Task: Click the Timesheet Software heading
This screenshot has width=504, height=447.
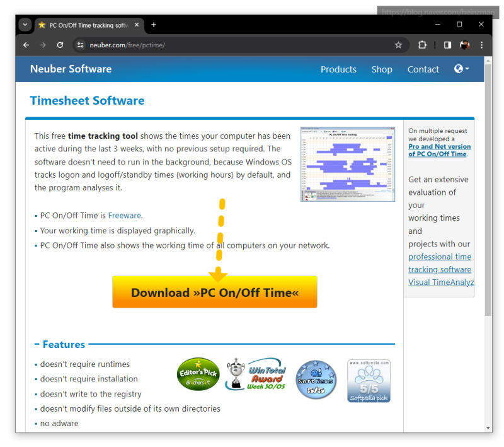Action: pos(88,101)
